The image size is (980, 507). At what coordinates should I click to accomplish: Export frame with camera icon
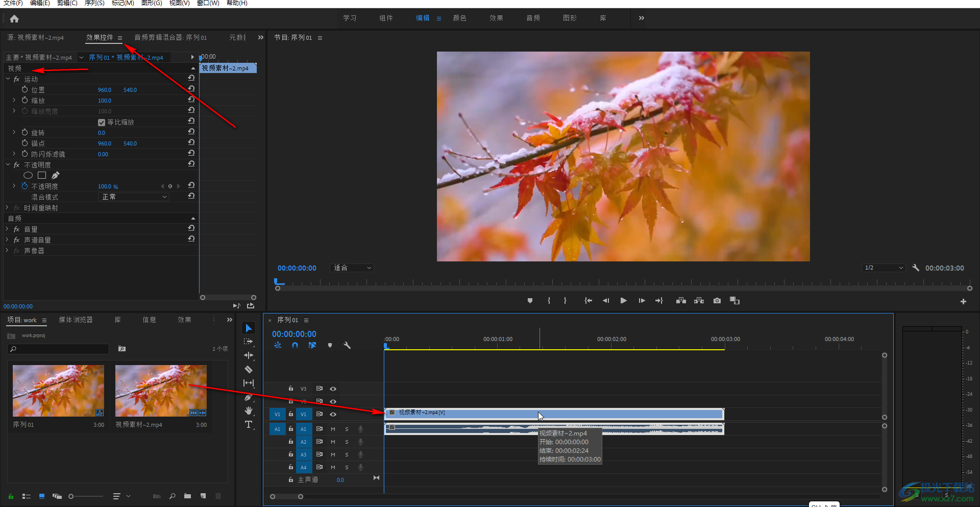click(x=717, y=301)
